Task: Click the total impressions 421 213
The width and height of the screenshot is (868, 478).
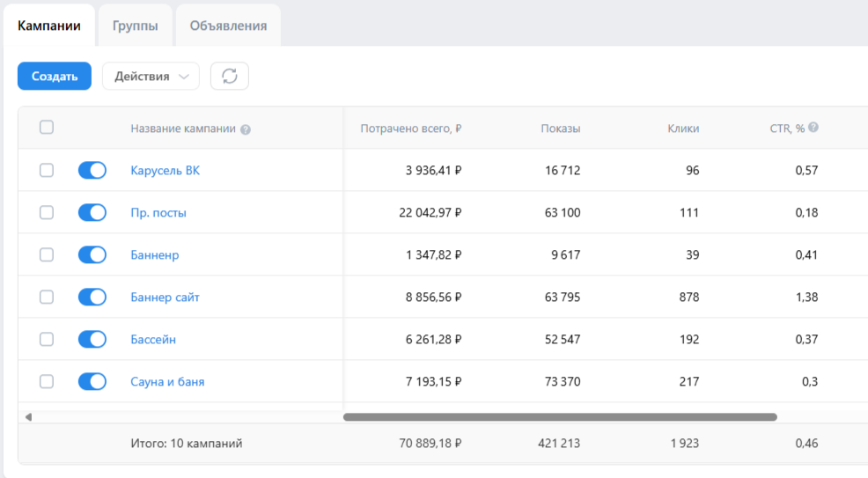Action: click(559, 443)
